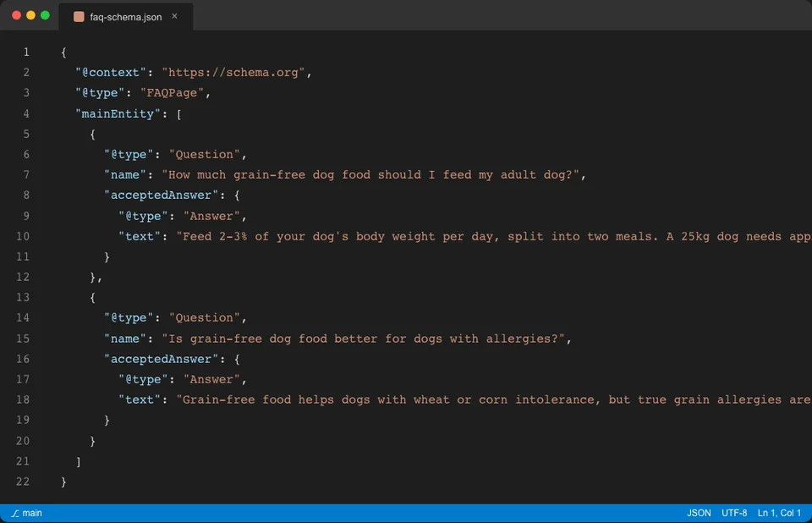This screenshot has height=523, width=812.
Task: Click the git branch icon in the status bar
Action: [16, 513]
